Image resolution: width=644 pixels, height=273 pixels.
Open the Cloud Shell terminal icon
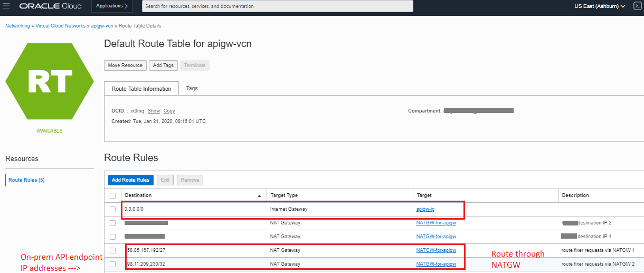637,6
